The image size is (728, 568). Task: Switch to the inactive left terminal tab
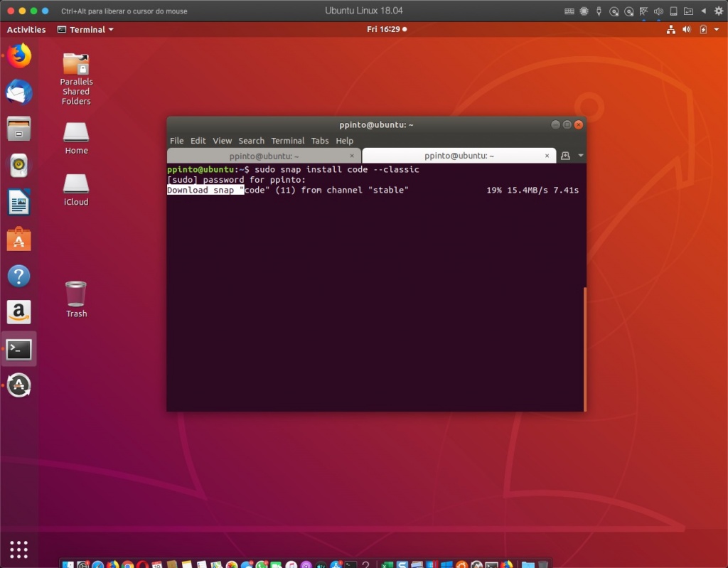tap(264, 156)
